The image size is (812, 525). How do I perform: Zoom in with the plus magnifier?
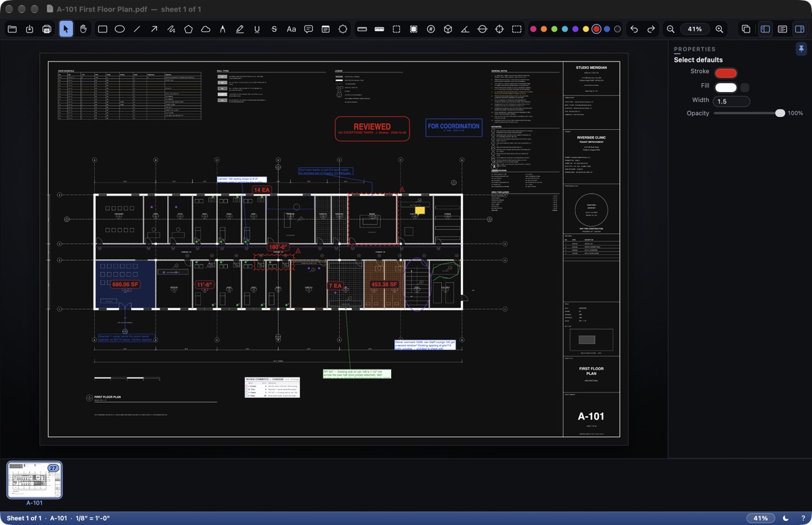[719, 29]
